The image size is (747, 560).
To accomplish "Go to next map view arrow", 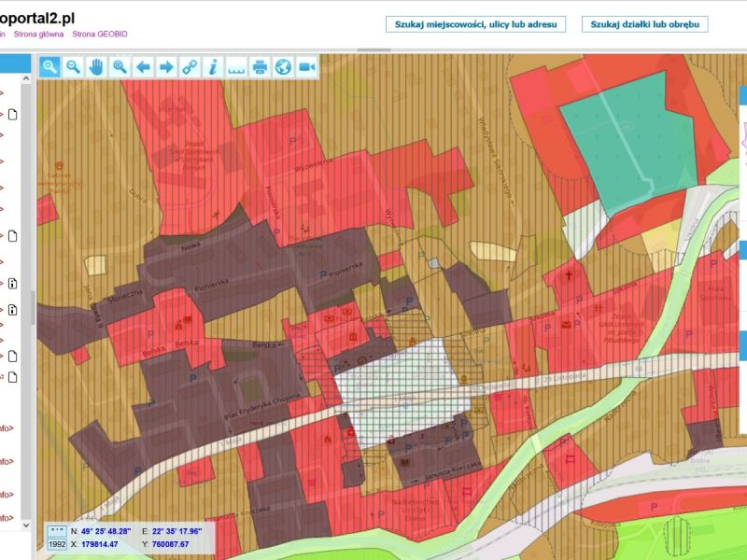I will click(166, 66).
